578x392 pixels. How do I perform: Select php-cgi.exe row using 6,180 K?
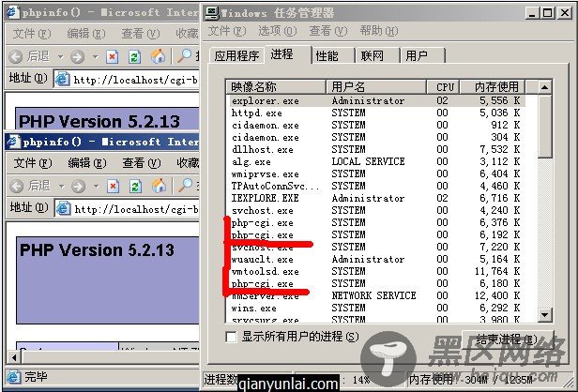coord(376,283)
